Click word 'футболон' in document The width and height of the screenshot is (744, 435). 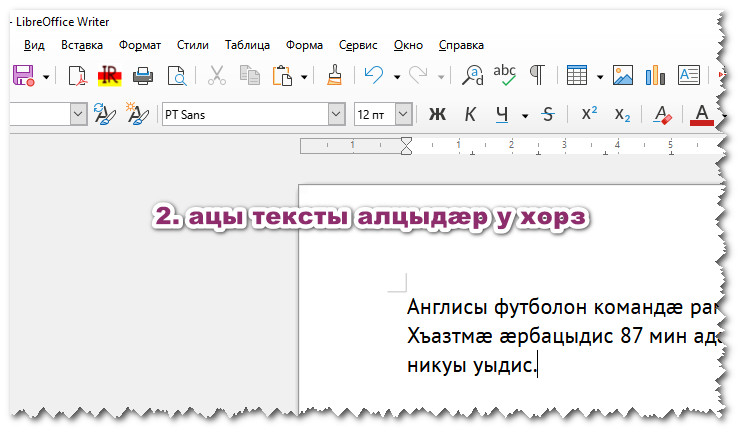(x=540, y=307)
